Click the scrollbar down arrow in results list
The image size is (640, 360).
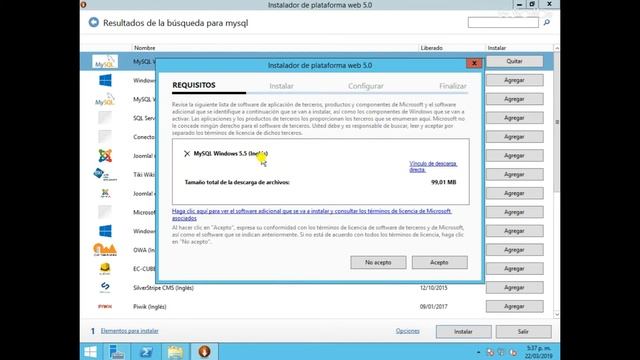(x=557, y=315)
